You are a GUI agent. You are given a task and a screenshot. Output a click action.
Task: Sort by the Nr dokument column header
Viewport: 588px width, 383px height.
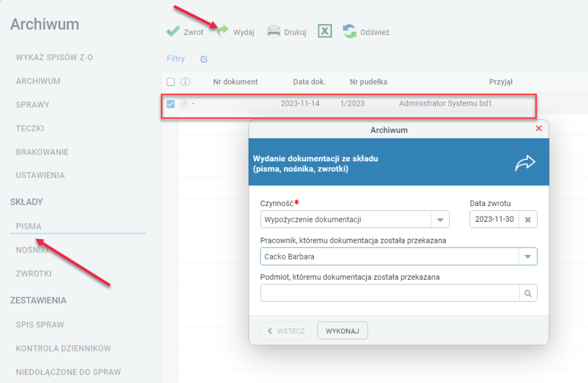235,82
